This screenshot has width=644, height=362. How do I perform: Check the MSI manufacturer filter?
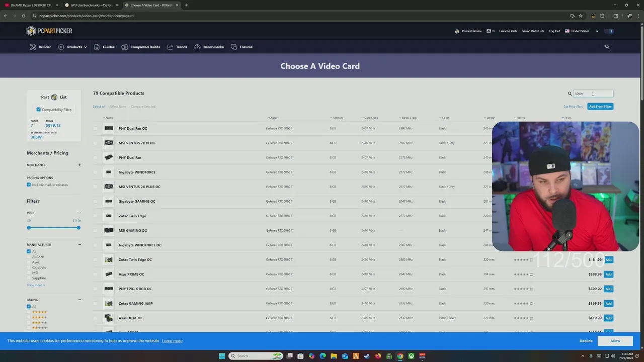click(x=29, y=273)
